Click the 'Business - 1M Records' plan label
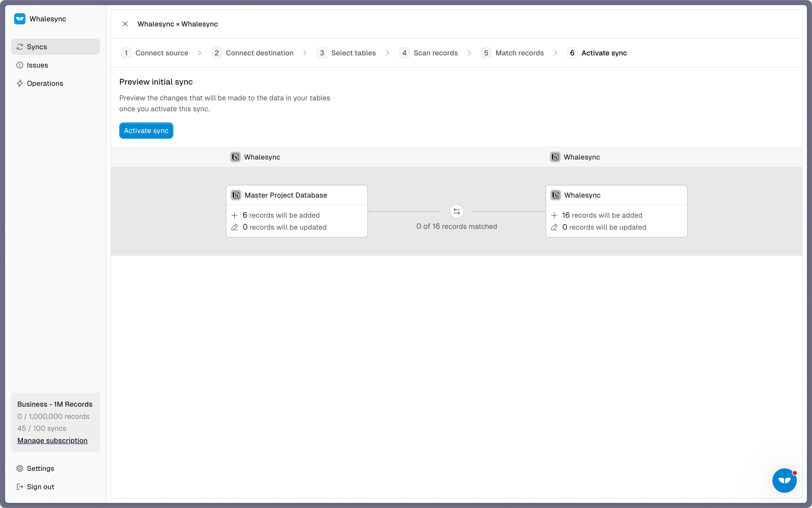The height and width of the screenshot is (508, 812). [x=55, y=404]
